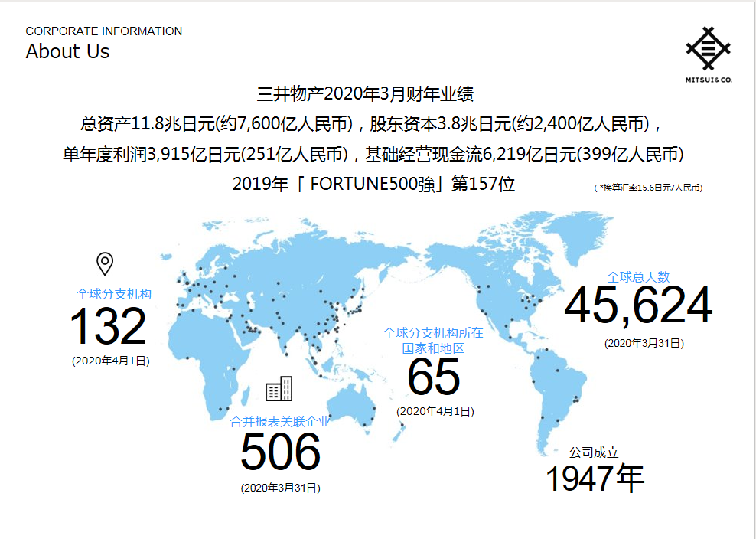Select the CORPORATE INFORMATION caption
Image resolution: width=756 pixels, height=539 pixels.
(x=103, y=31)
